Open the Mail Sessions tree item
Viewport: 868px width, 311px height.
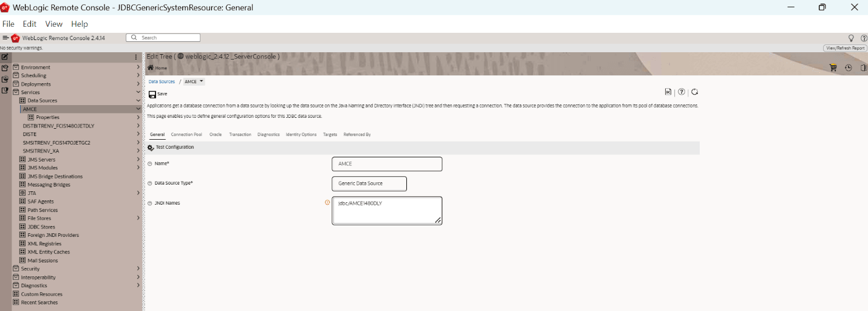point(43,261)
